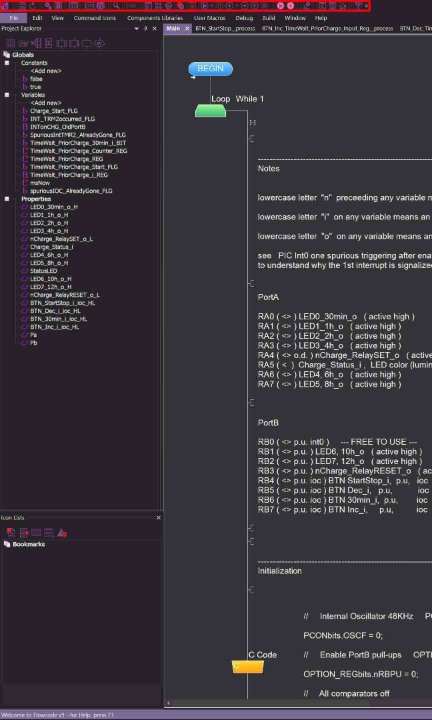The width and height of the screenshot is (432, 720).
Task: Open the Debug menu
Action: point(244,18)
